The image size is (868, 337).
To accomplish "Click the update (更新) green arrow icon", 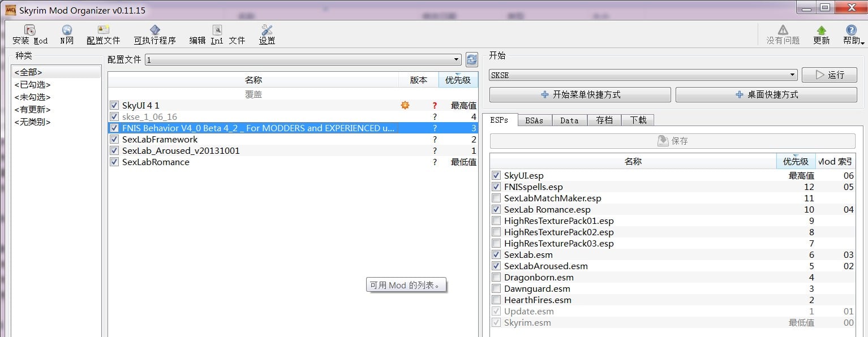I will pos(821,30).
